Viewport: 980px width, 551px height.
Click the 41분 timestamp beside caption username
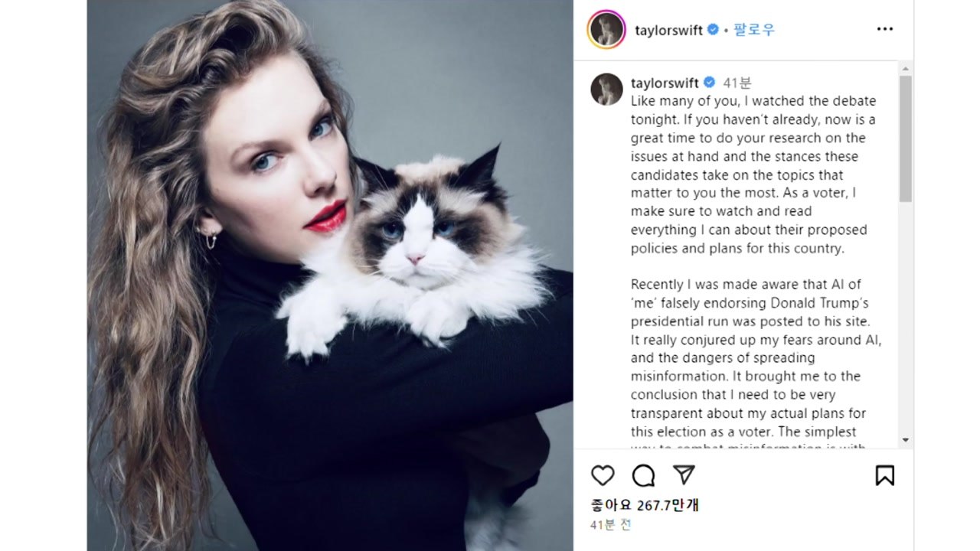click(x=737, y=83)
